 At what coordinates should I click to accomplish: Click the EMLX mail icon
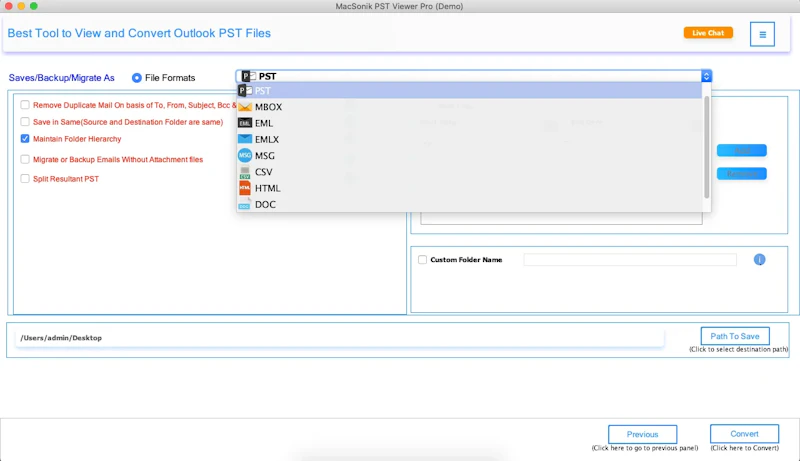pyautogui.click(x=245, y=139)
